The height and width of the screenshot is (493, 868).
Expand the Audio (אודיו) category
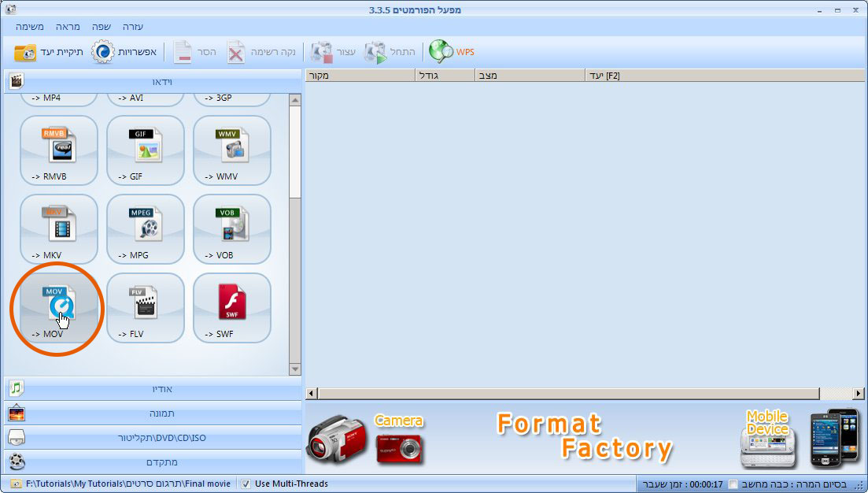pyautogui.click(x=153, y=388)
